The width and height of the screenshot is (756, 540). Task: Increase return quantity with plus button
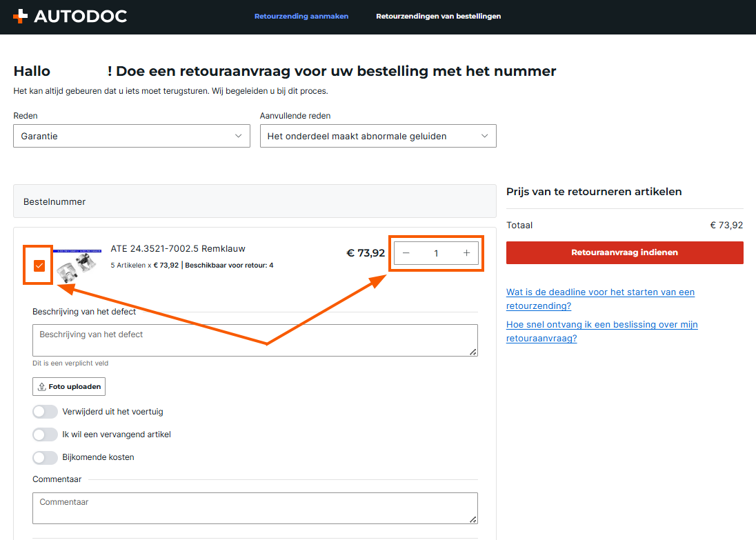tap(466, 253)
